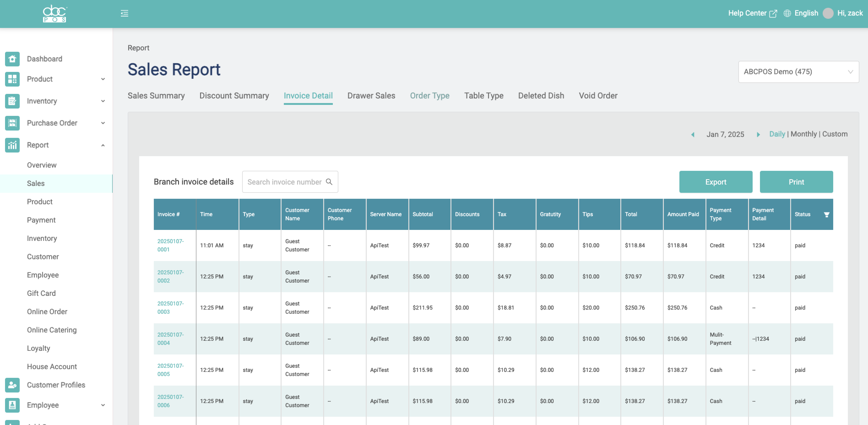Select the Monthly date range
Image resolution: width=868 pixels, height=425 pixels.
(804, 134)
